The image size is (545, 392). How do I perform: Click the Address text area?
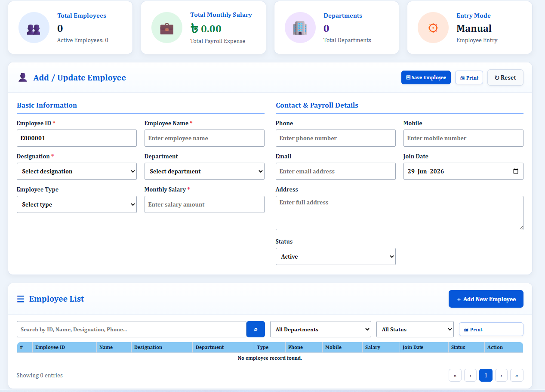point(400,213)
